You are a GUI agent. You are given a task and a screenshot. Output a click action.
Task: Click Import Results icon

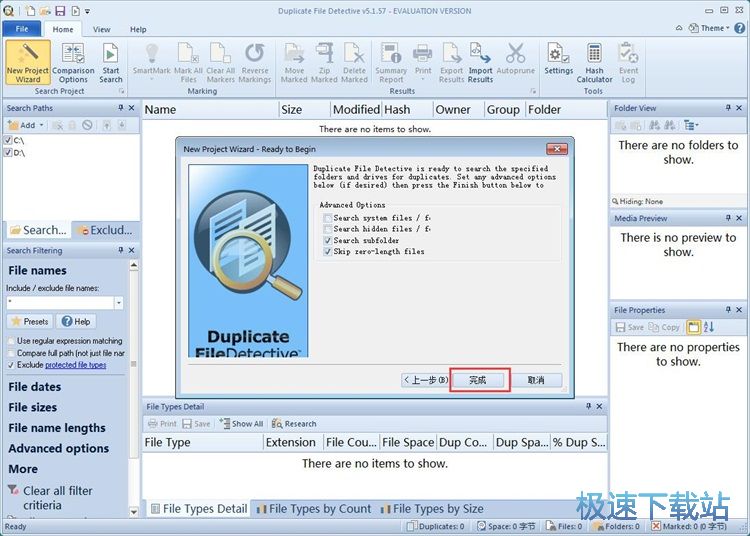pyautogui.click(x=480, y=62)
